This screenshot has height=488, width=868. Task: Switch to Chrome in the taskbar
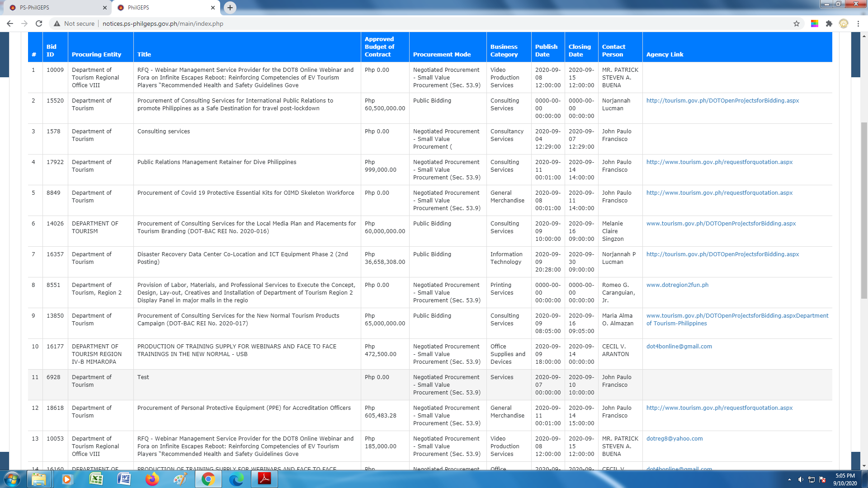pyautogui.click(x=208, y=479)
